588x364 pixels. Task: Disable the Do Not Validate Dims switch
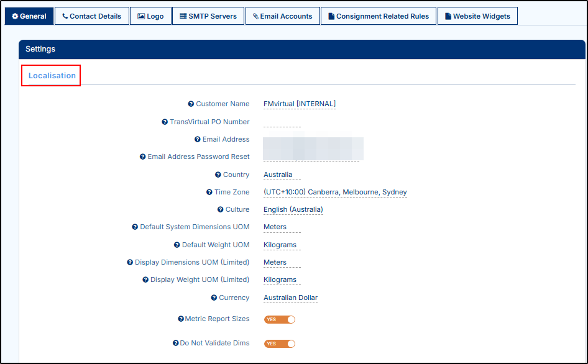[x=279, y=344]
